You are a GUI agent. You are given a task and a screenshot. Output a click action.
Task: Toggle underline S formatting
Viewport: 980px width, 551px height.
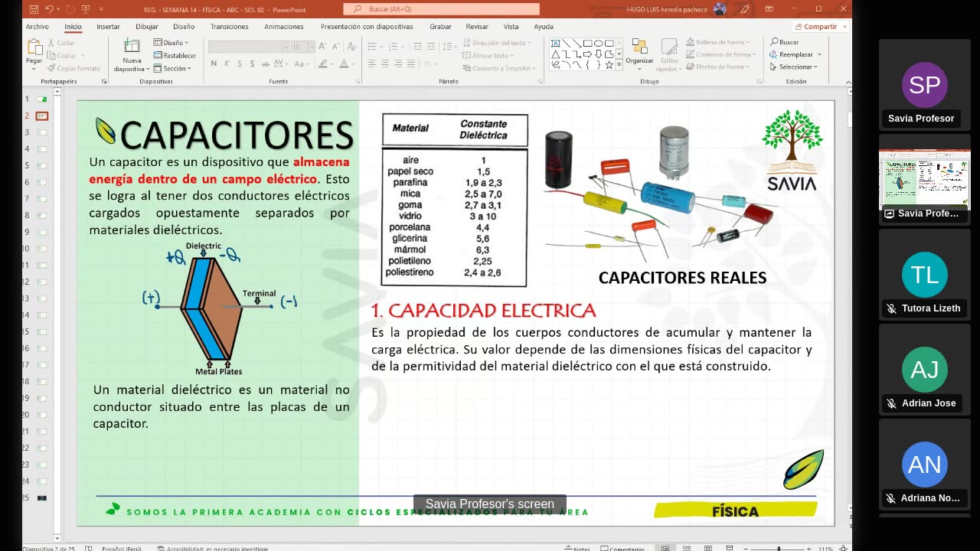coord(241,64)
